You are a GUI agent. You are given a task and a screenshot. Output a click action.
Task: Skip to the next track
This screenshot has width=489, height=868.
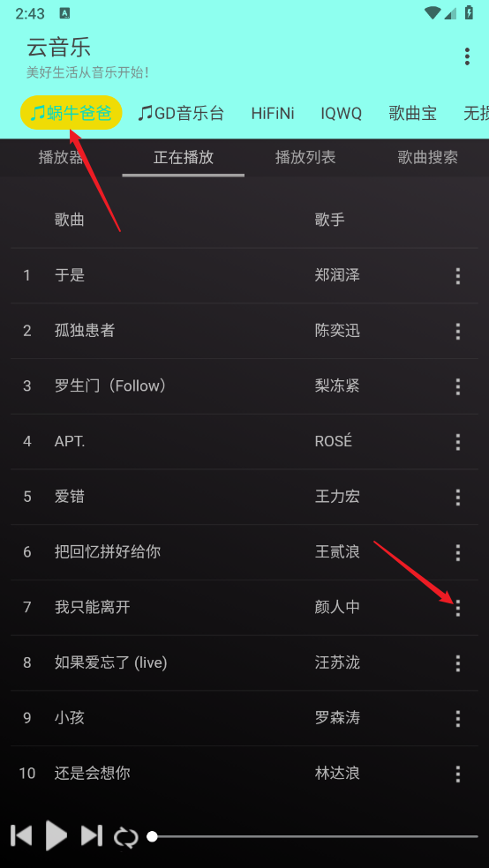[92, 835]
